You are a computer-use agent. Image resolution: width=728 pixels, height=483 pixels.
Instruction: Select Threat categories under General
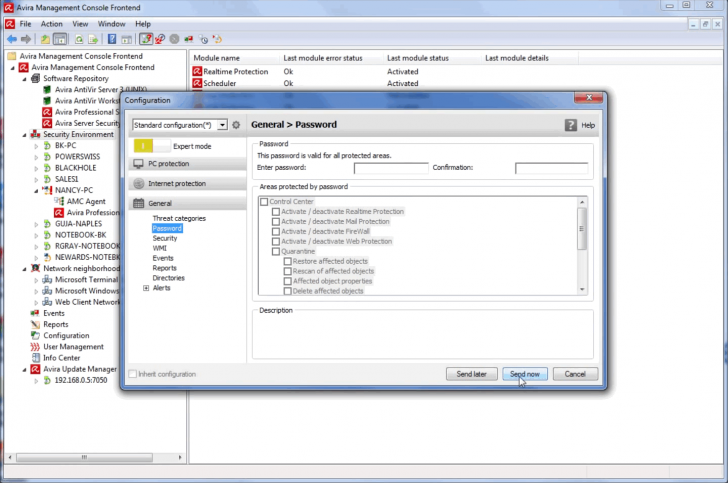[x=179, y=218]
